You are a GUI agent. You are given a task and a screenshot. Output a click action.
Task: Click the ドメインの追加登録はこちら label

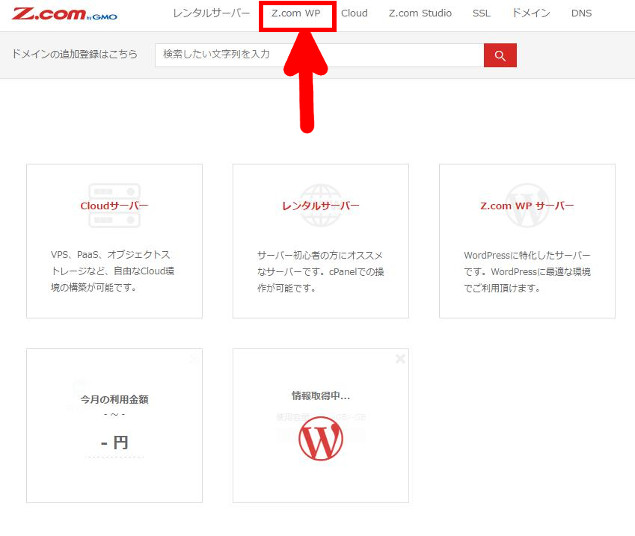[75, 54]
